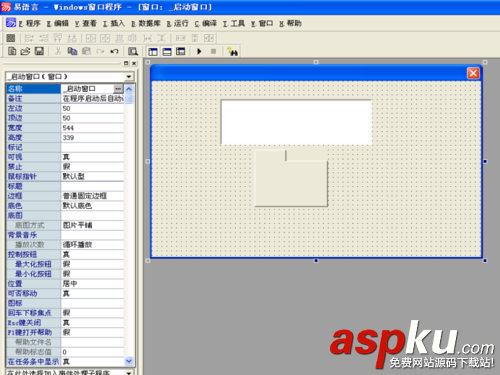The image size is (500, 375).
Task: Toggle the second panel layout icon
Action: point(167,52)
